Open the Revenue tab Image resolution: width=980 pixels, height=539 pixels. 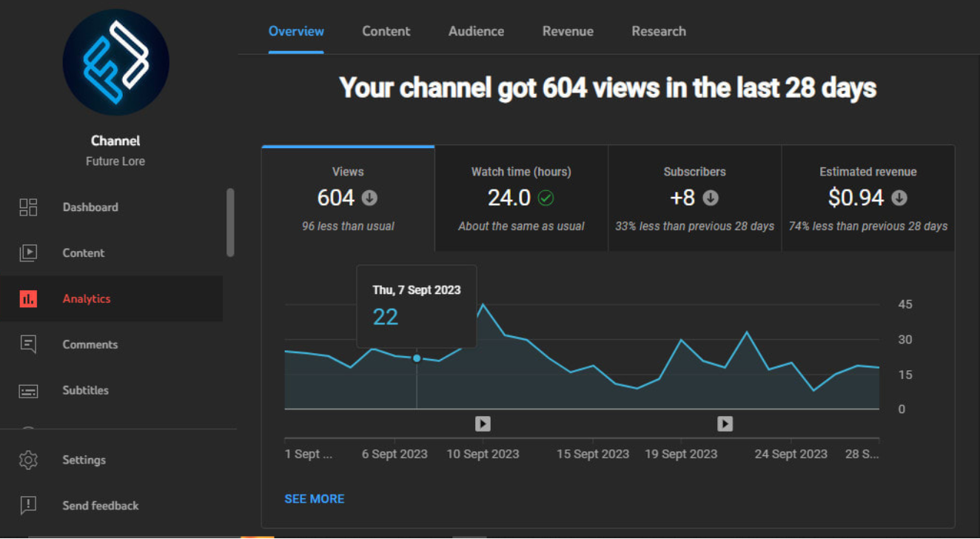click(x=568, y=31)
